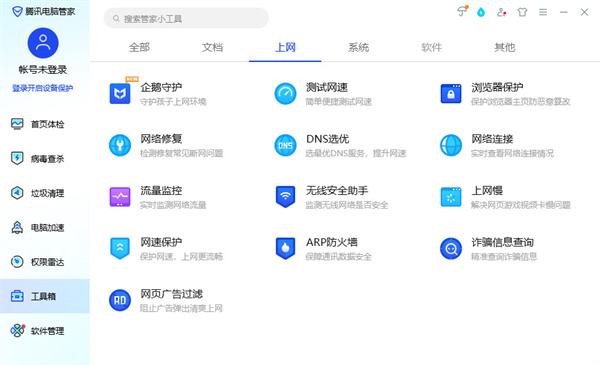Screen dimensions: 600x365
Task: Open the 流量监控 purple monitor icon
Action: (120, 197)
